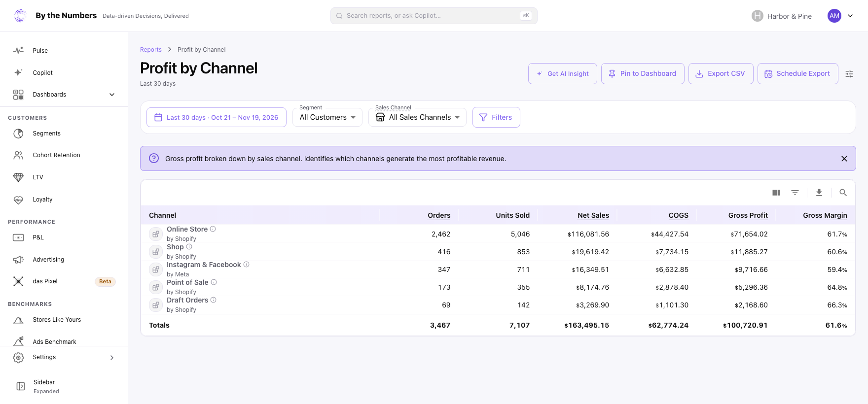Open the Last 30 days date picker

[x=217, y=117]
